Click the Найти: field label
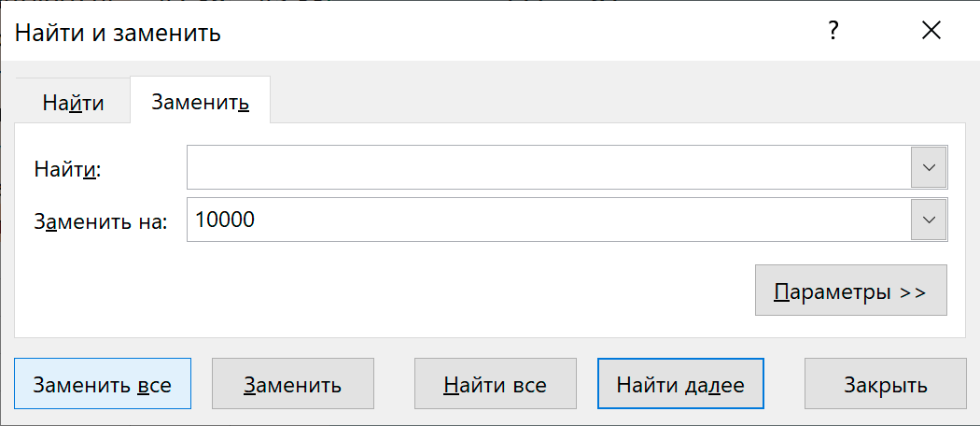 [66, 169]
